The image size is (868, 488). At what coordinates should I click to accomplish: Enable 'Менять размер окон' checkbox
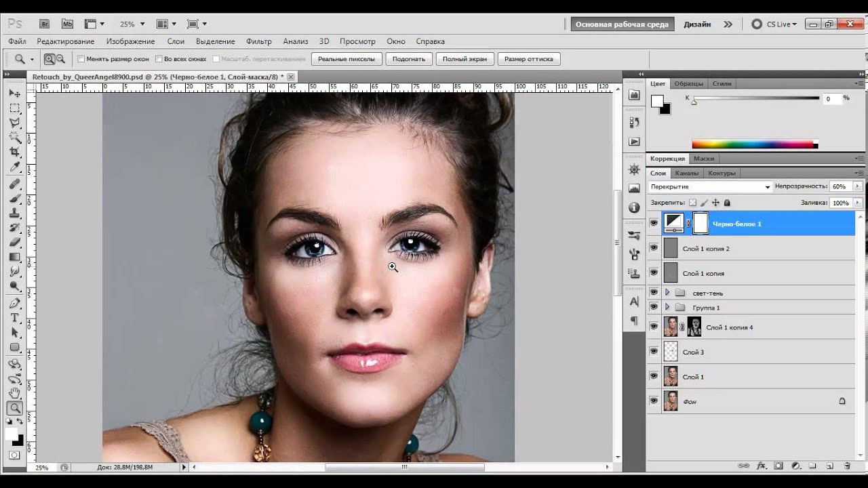tap(81, 59)
